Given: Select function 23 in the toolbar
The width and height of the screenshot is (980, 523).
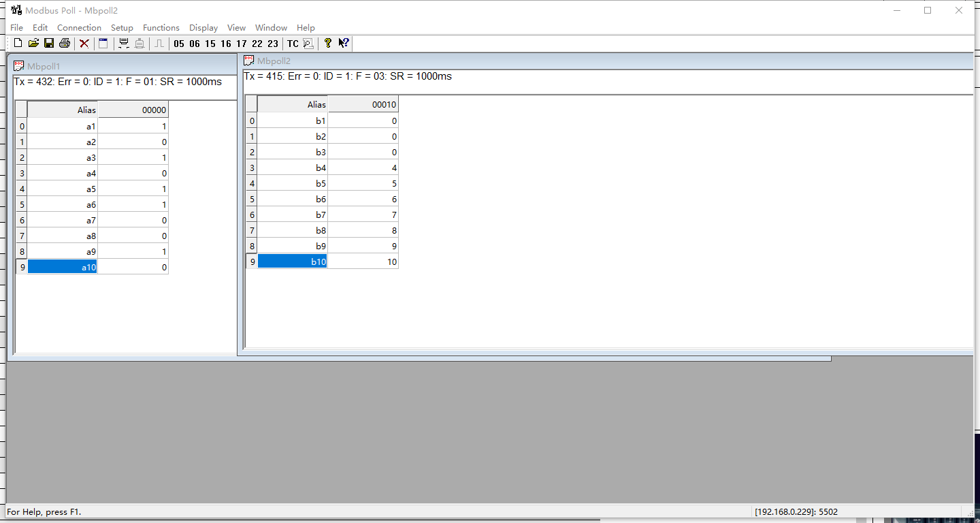Looking at the screenshot, I should 273,44.
